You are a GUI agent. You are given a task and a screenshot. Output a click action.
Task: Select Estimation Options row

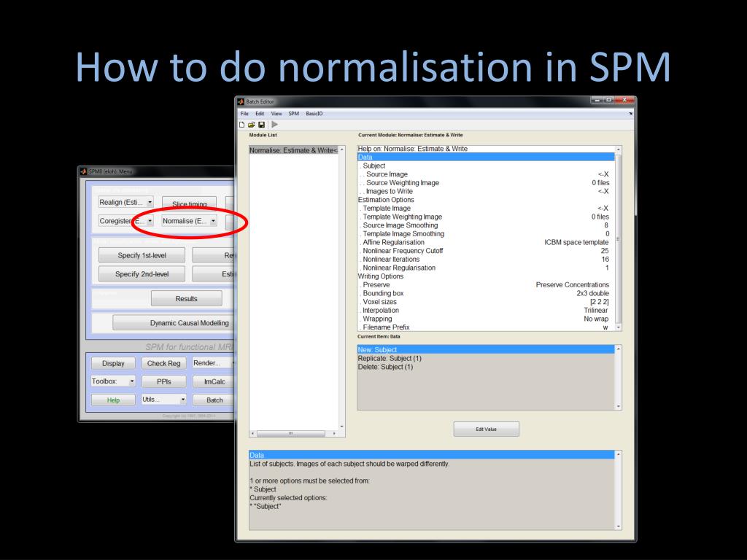pyautogui.click(x=486, y=200)
